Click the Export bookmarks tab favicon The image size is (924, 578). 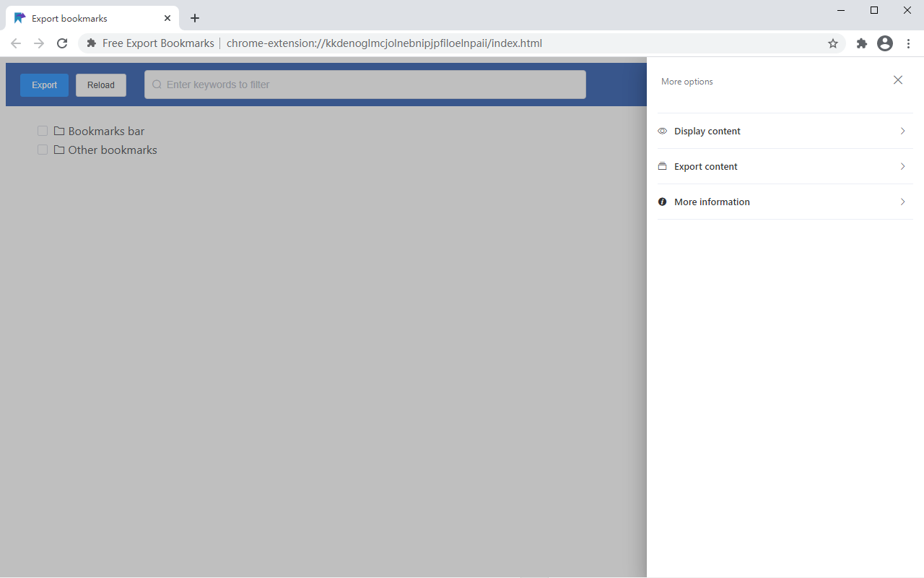click(x=19, y=18)
